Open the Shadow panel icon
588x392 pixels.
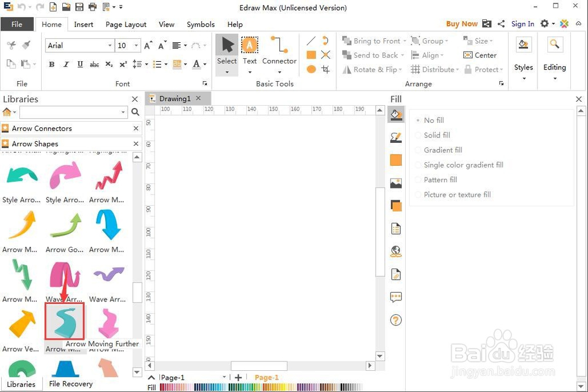pos(396,160)
